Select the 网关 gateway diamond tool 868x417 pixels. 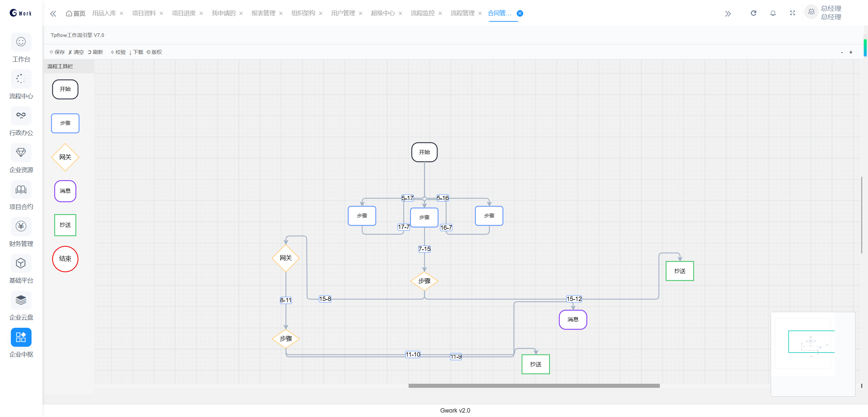point(65,157)
